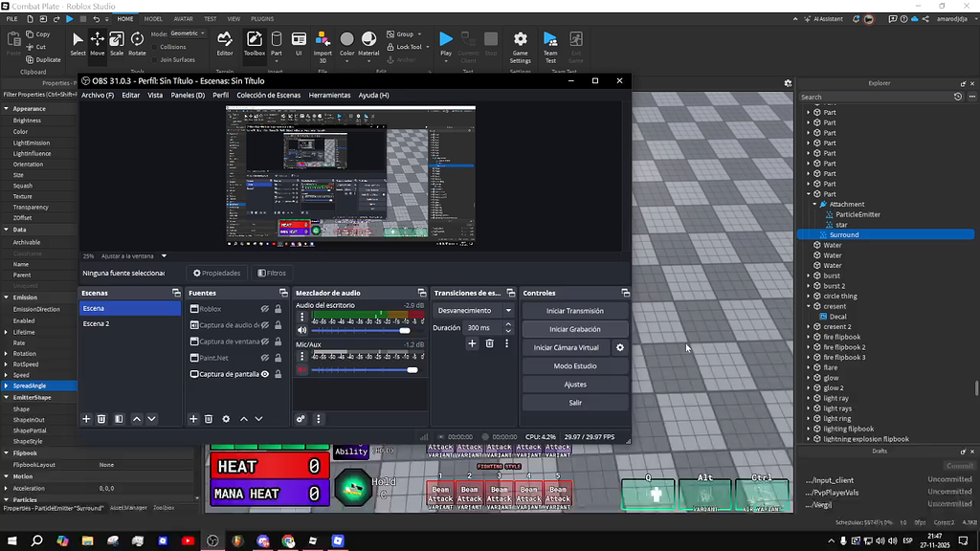Open advanced audio properties in the mixer
Image resolution: width=980 pixels, height=551 pixels.
click(x=301, y=419)
